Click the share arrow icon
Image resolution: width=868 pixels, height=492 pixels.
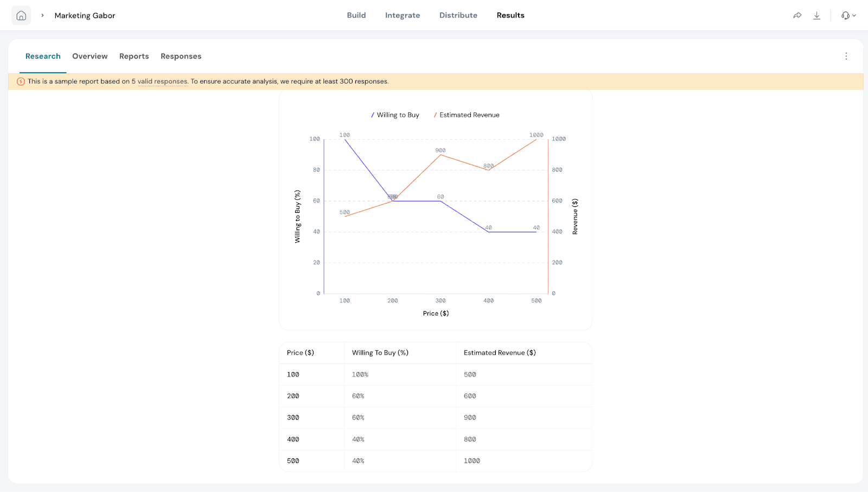tap(797, 15)
